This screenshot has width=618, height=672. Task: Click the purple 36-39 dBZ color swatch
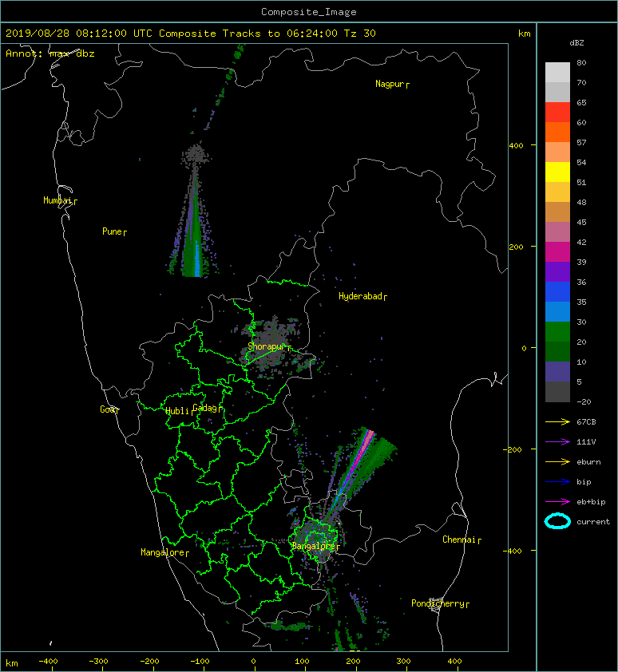(x=557, y=271)
